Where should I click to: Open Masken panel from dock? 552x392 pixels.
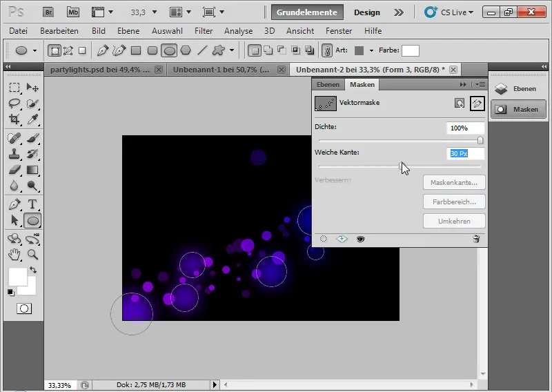pos(519,110)
